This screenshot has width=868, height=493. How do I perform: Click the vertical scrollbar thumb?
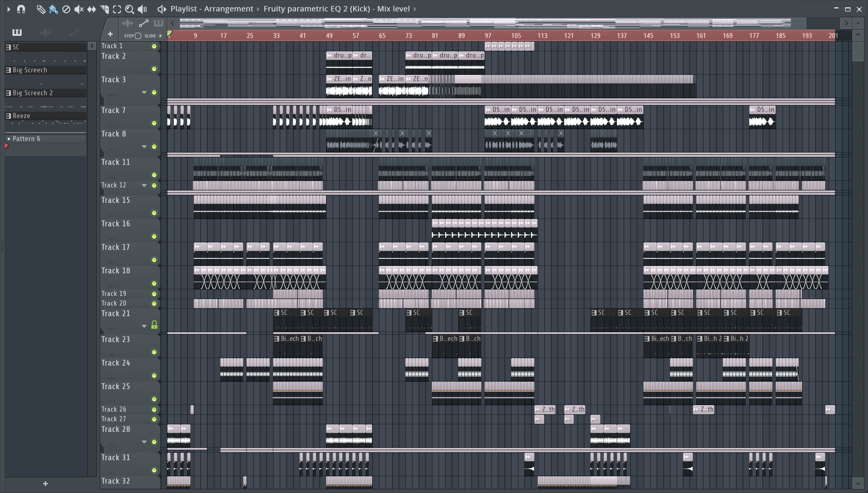(858, 51)
